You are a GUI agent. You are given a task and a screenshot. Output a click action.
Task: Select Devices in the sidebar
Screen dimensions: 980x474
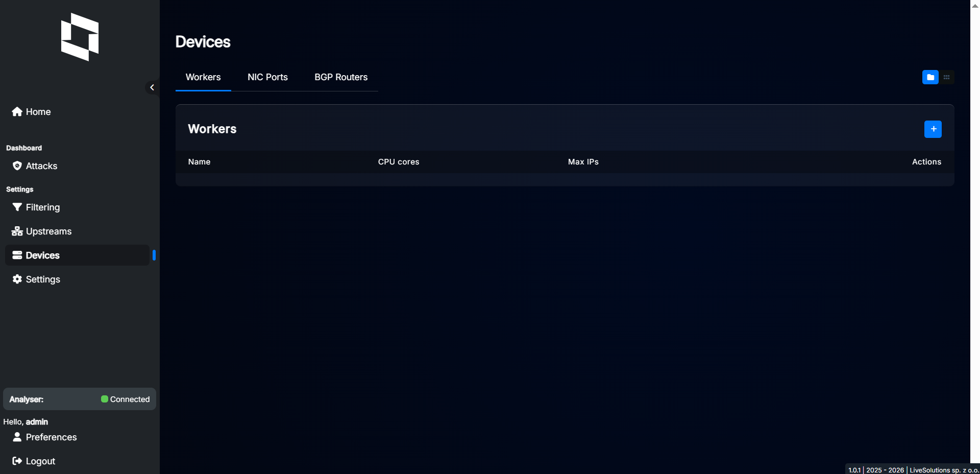[36, 255]
